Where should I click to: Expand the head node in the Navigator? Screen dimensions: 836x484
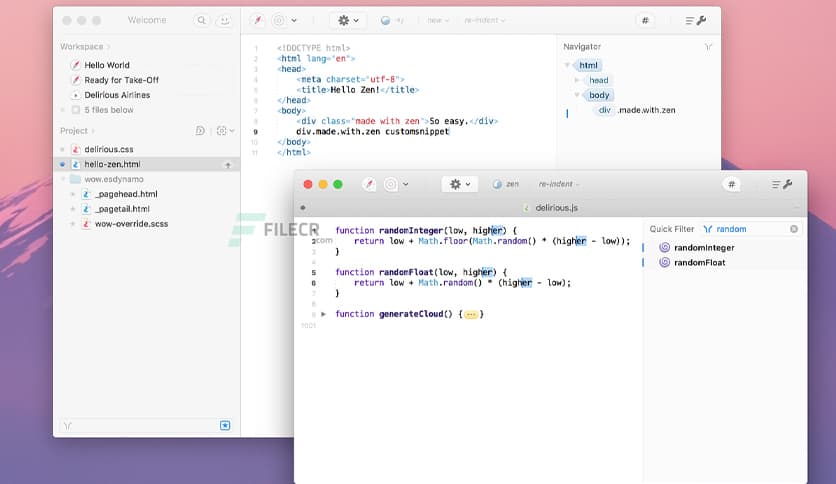(577, 80)
